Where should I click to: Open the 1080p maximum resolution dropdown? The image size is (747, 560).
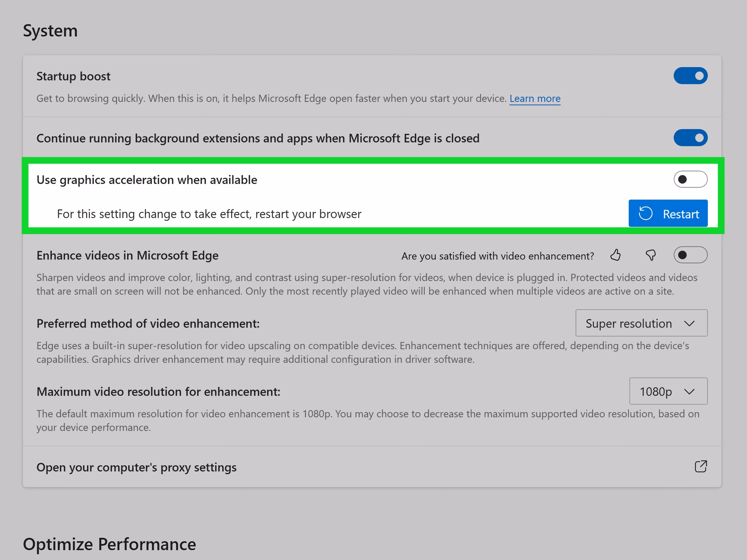click(x=668, y=391)
